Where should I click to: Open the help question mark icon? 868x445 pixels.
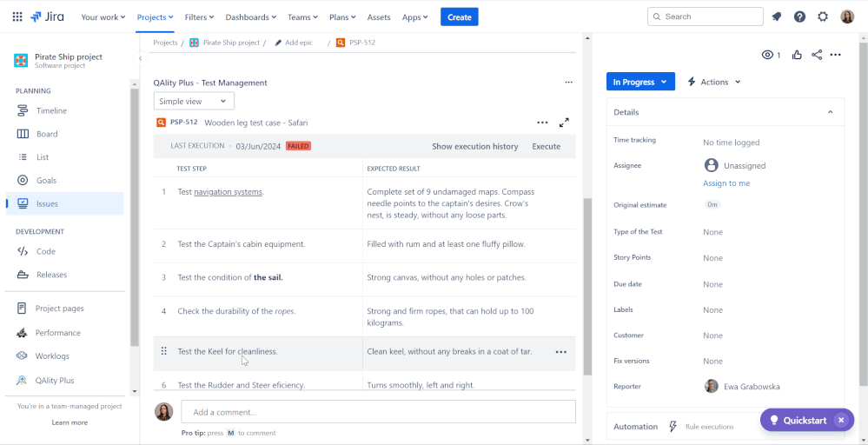click(x=799, y=17)
